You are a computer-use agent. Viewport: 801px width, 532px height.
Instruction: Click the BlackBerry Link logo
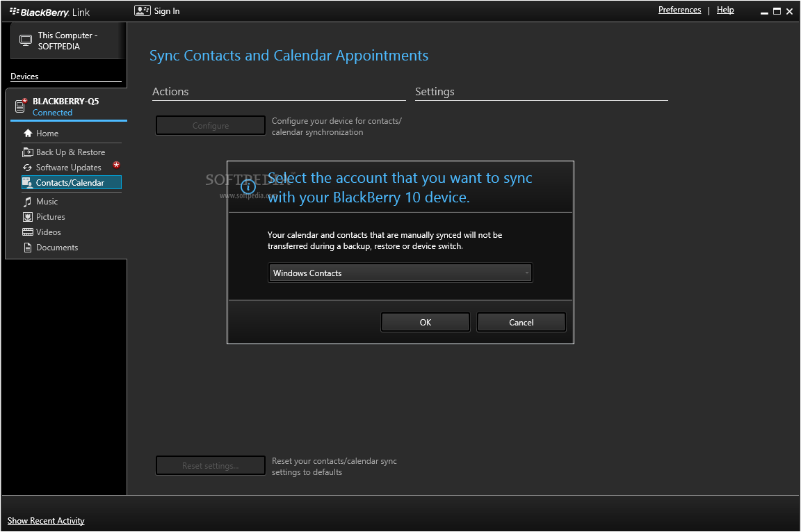49,13
